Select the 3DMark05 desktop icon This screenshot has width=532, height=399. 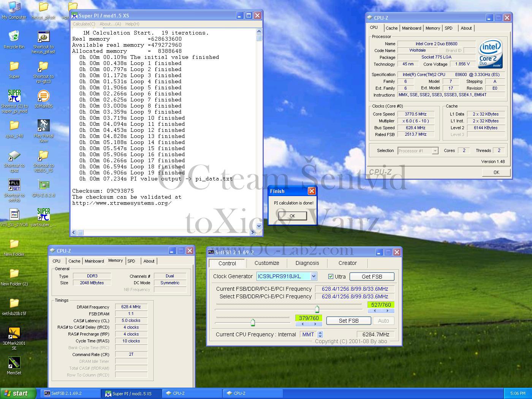[x=43, y=99]
